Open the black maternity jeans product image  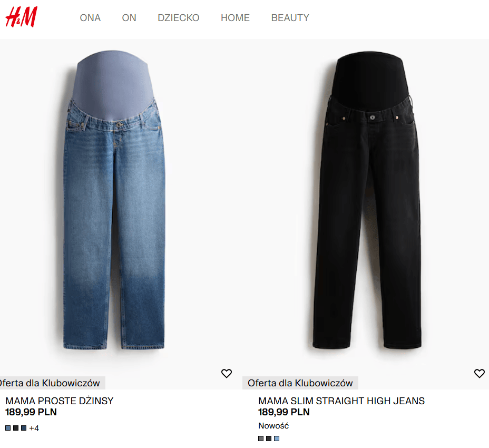pos(367,200)
